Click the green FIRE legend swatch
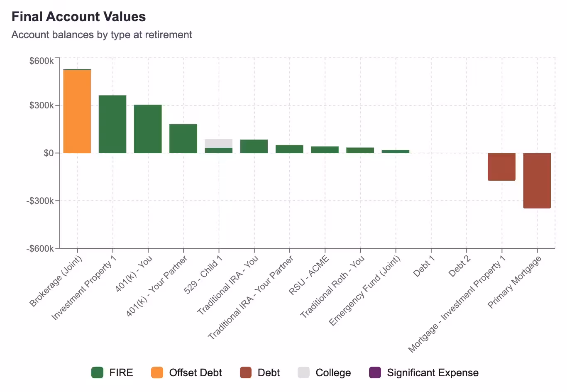 [97, 372]
